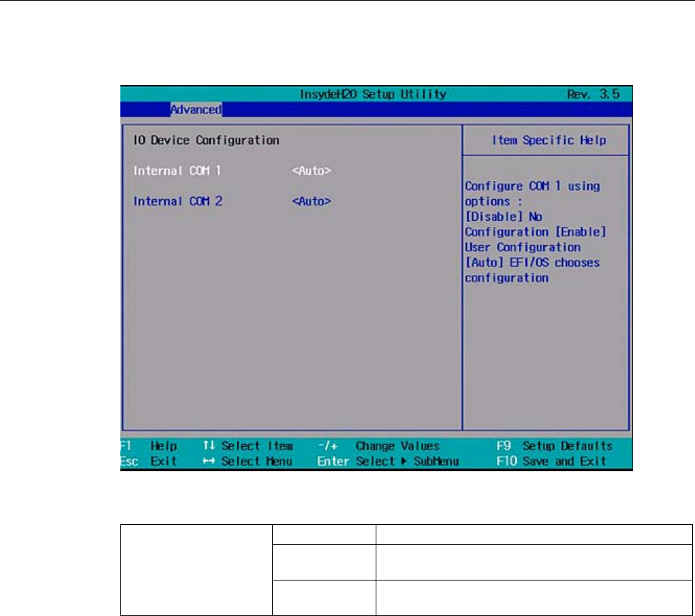695x616 pixels.
Task: Click 'User Configuration' help line
Action: click(522, 248)
